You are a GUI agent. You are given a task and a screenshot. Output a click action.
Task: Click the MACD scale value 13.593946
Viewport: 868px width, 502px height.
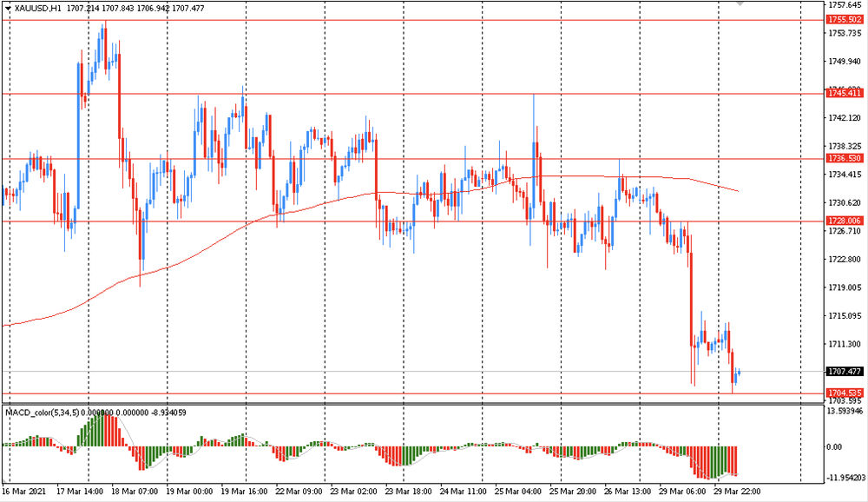(845, 412)
